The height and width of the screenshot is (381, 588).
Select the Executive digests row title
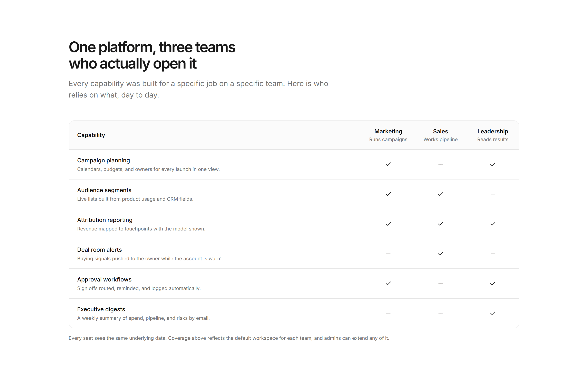(101, 309)
